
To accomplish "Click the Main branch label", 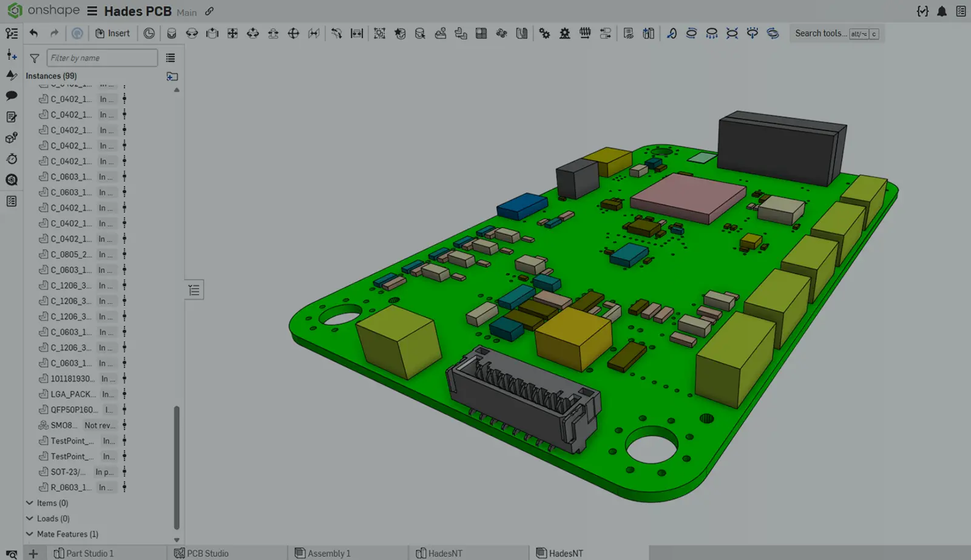I will pyautogui.click(x=187, y=13).
